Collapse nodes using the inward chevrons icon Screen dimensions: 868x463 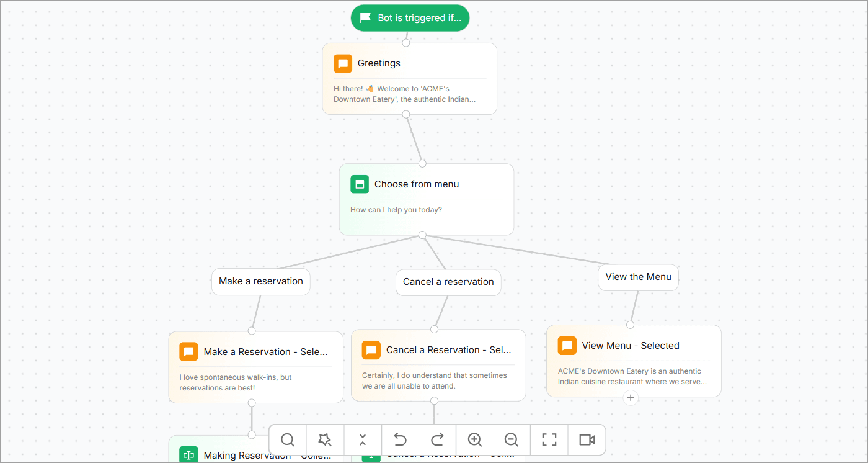click(x=363, y=440)
